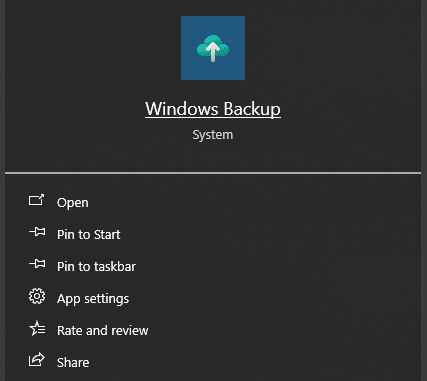Viewport: 427px width, 381px height.
Task: Select Pin to taskbar
Action: pos(96,266)
